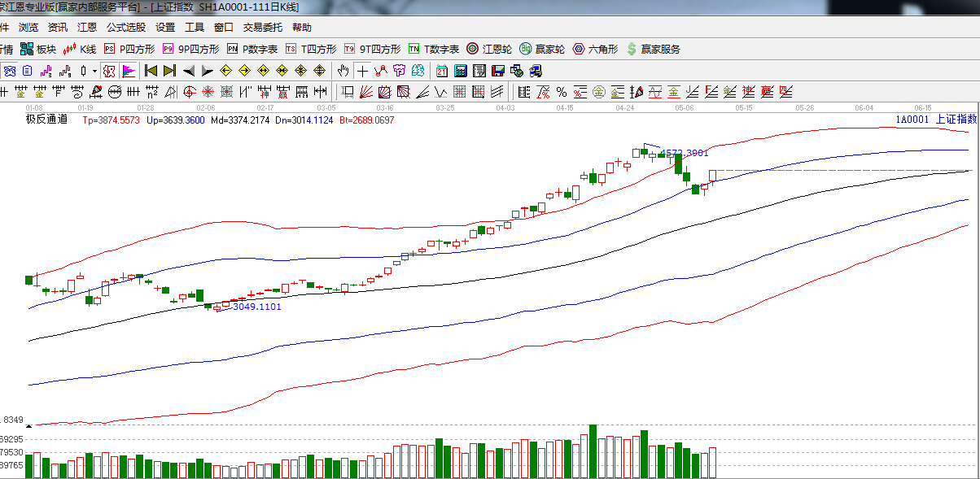Viewport: 980px width, 479px height.
Task: Click the 板块 toolbar button
Action: coord(39,49)
